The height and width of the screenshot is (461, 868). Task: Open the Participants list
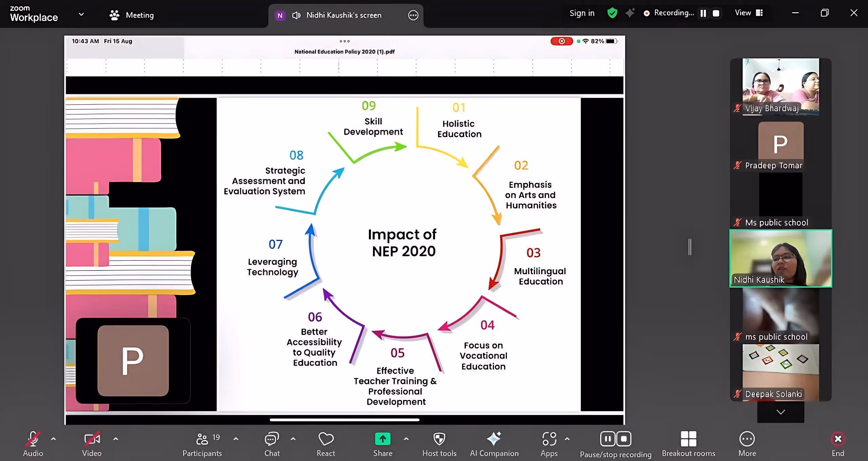pos(202,439)
